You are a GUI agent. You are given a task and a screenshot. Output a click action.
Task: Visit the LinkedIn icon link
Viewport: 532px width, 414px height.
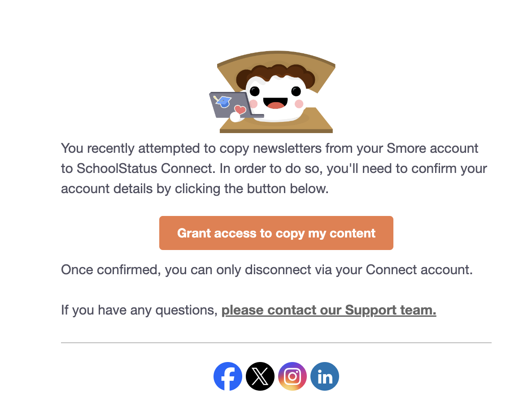tap(325, 376)
